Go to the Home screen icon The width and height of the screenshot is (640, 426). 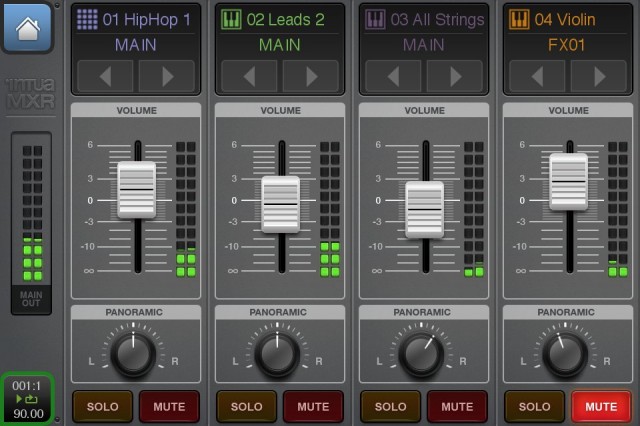tap(28, 27)
